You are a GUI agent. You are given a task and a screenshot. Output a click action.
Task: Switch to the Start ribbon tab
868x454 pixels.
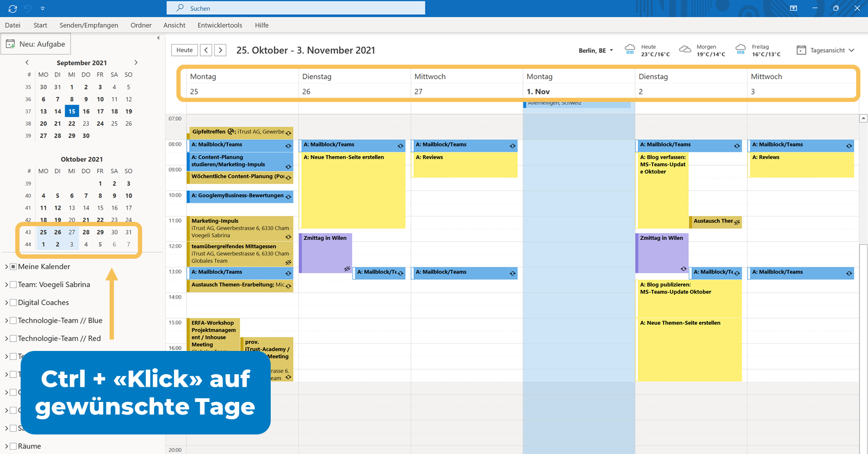click(40, 25)
